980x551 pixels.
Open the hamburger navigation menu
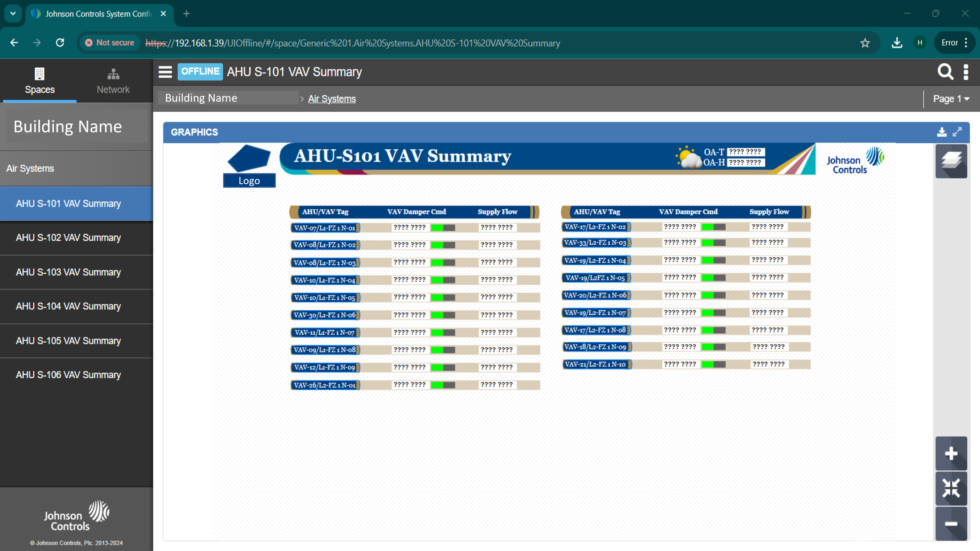point(165,72)
